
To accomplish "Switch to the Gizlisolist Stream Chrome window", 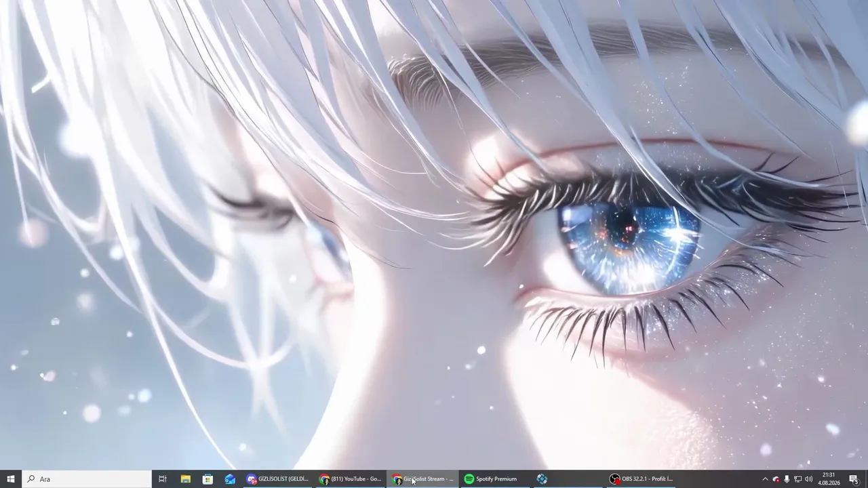I will pos(423,479).
